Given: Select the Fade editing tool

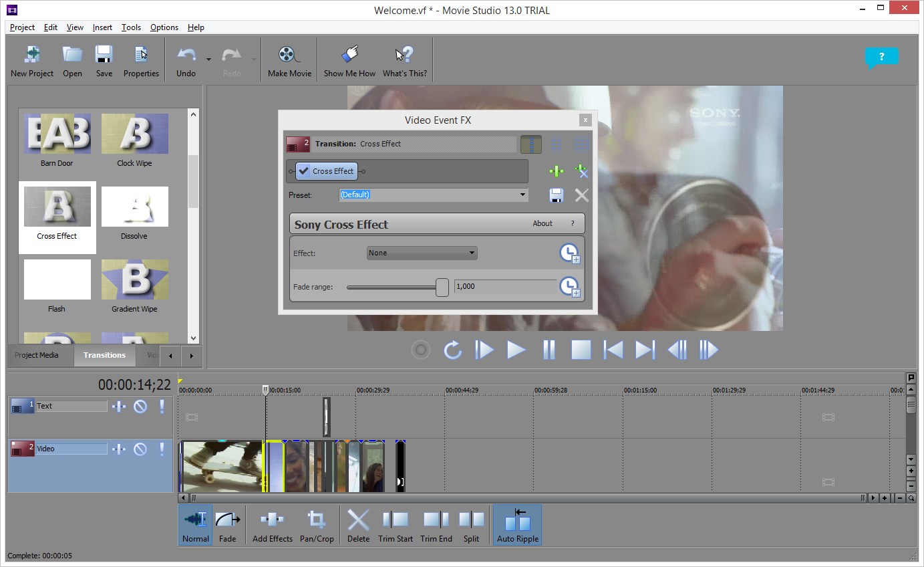Looking at the screenshot, I should [228, 525].
